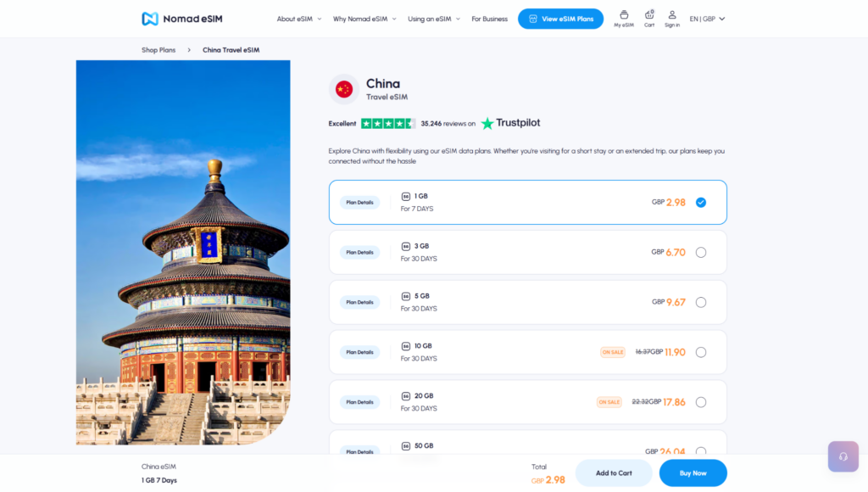Select the 20 GB plan radio button

coord(701,402)
